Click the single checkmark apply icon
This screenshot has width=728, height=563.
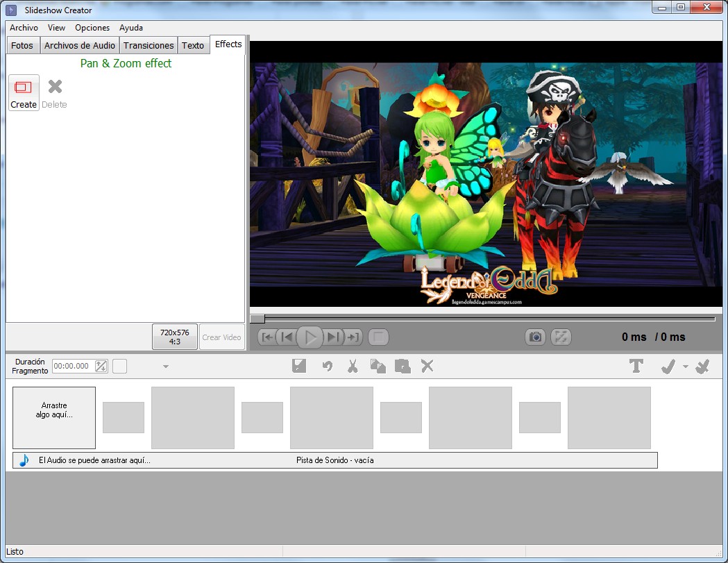point(668,367)
